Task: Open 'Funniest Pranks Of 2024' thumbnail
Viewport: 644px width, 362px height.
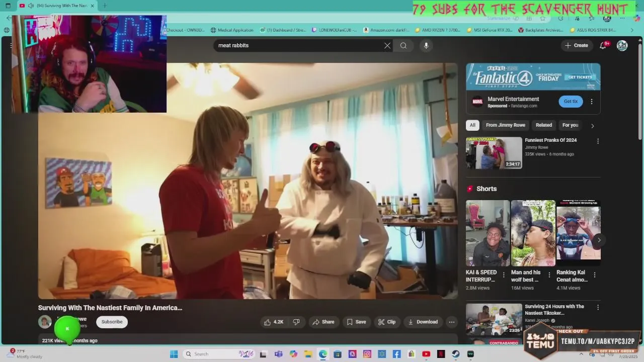Action: tap(494, 153)
